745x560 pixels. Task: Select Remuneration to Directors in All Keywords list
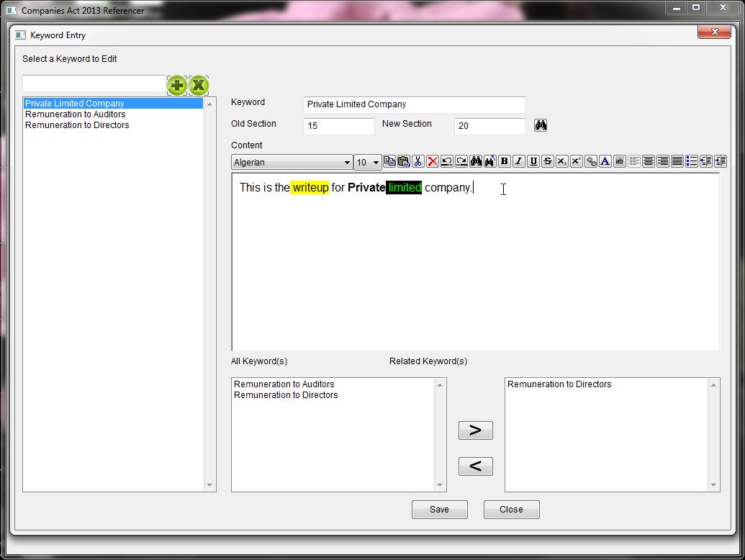(286, 395)
